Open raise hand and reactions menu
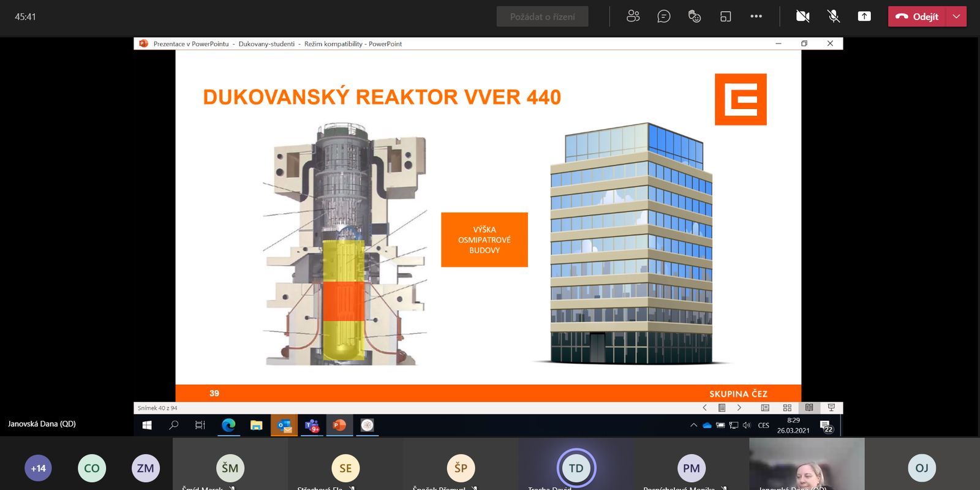The height and width of the screenshot is (490, 980). pyautogui.click(x=694, y=17)
